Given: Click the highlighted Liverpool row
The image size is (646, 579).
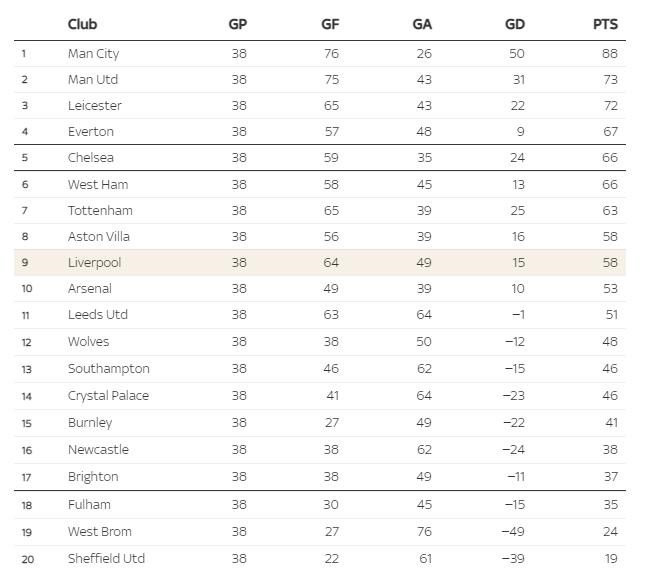Looking at the screenshot, I should pyautogui.click(x=94, y=262).
